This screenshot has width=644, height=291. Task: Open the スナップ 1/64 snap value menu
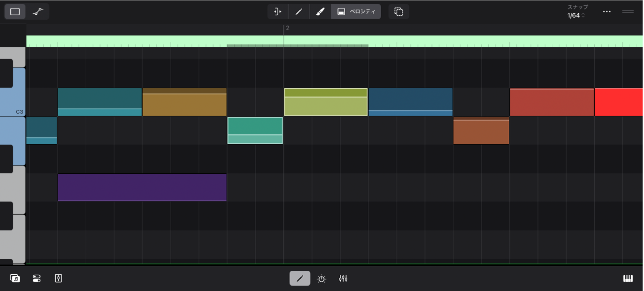pos(576,15)
